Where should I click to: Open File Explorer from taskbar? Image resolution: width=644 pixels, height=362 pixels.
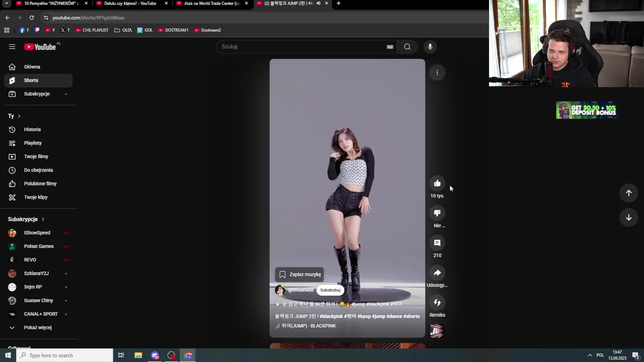[x=138, y=355]
